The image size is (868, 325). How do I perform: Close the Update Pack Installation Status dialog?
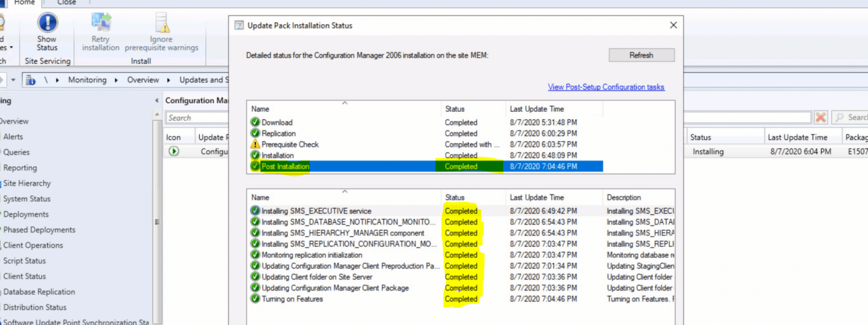[673, 25]
